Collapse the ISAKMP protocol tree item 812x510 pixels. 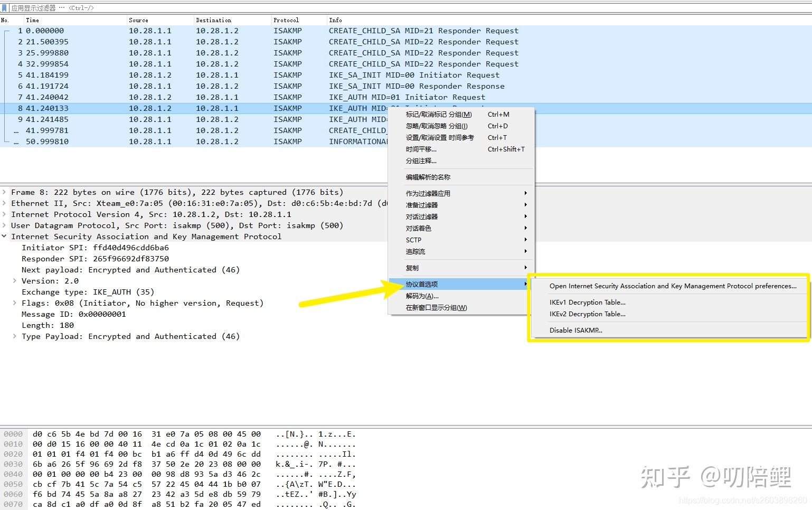click(x=4, y=236)
